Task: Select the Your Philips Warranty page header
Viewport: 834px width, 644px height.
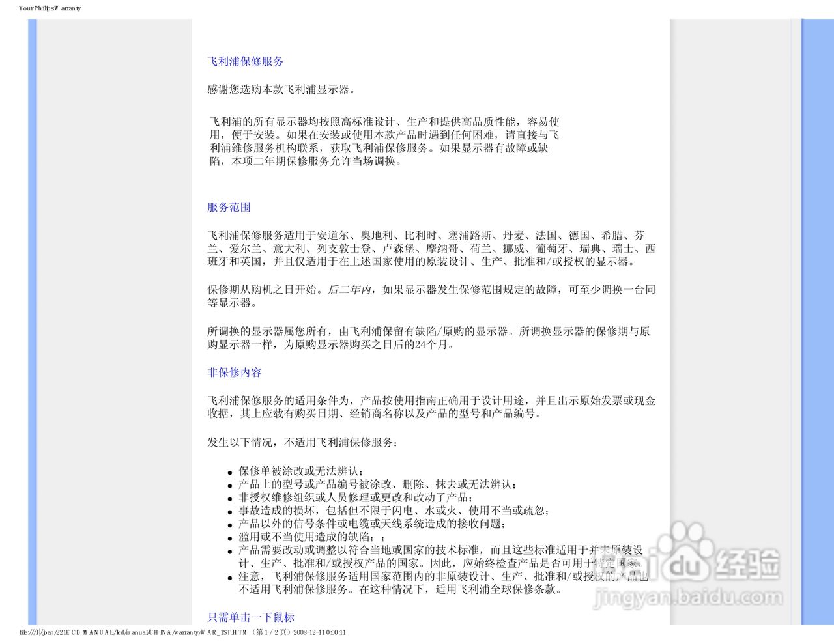Action: tap(50, 8)
